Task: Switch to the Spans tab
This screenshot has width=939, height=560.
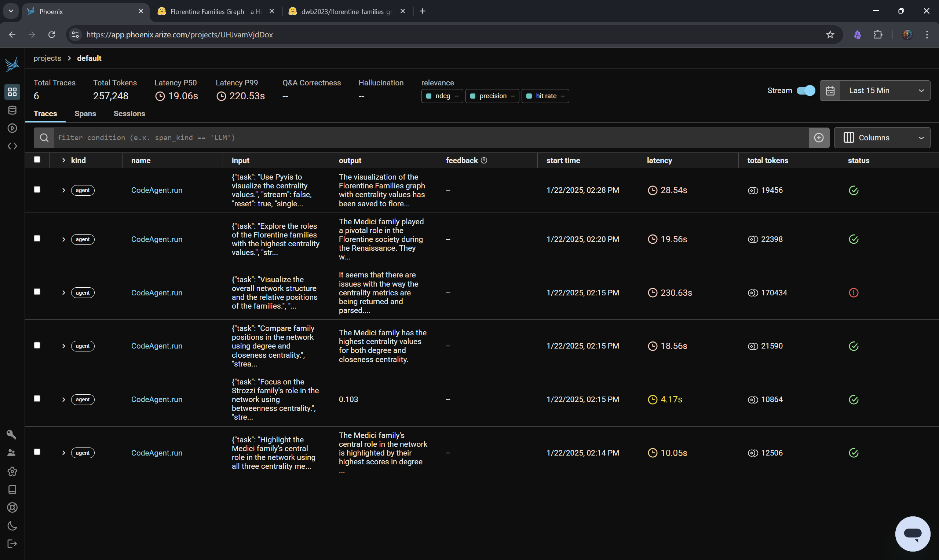Action: click(x=85, y=113)
